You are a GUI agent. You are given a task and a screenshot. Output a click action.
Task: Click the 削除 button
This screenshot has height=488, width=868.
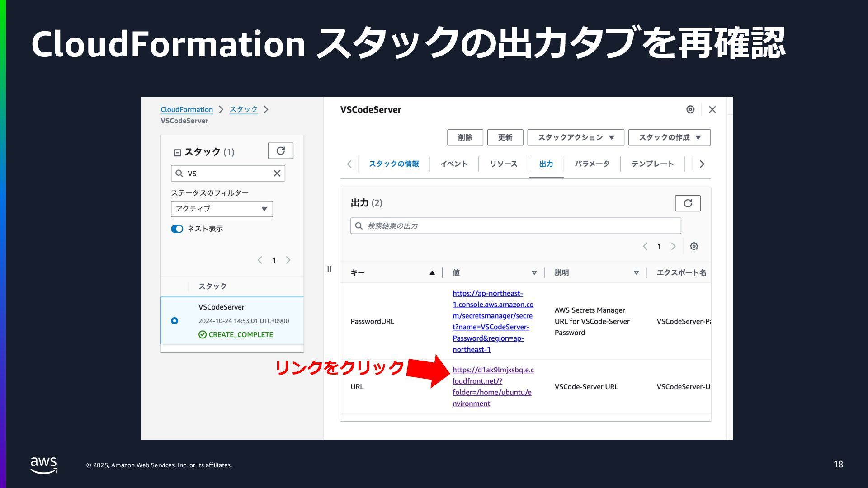click(465, 137)
